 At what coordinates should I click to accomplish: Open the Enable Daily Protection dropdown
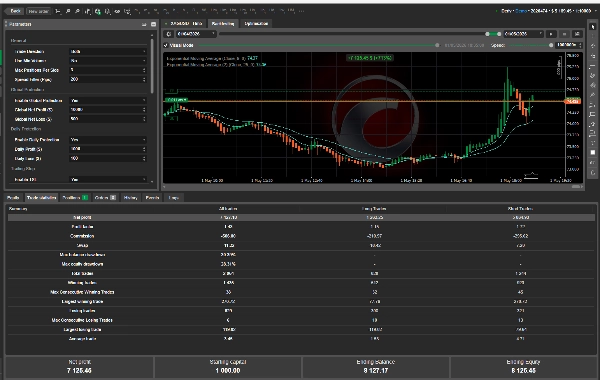pyautogui.click(x=108, y=140)
